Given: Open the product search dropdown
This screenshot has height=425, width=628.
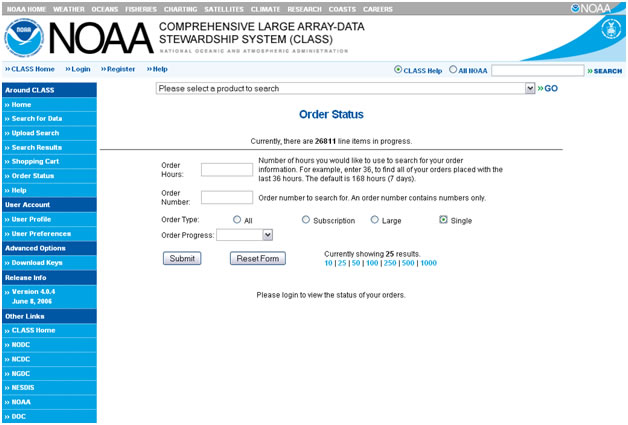Looking at the screenshot, I should tap(345, 89).
